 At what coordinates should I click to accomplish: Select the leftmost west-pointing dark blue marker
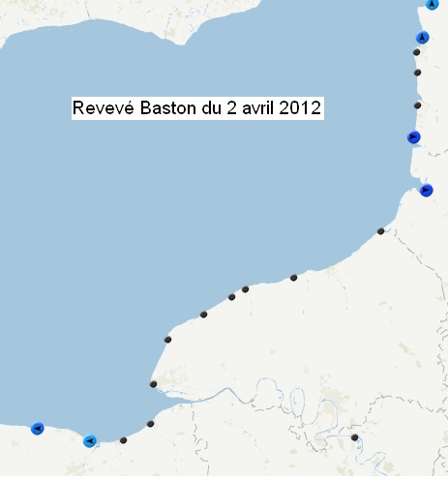38,429
